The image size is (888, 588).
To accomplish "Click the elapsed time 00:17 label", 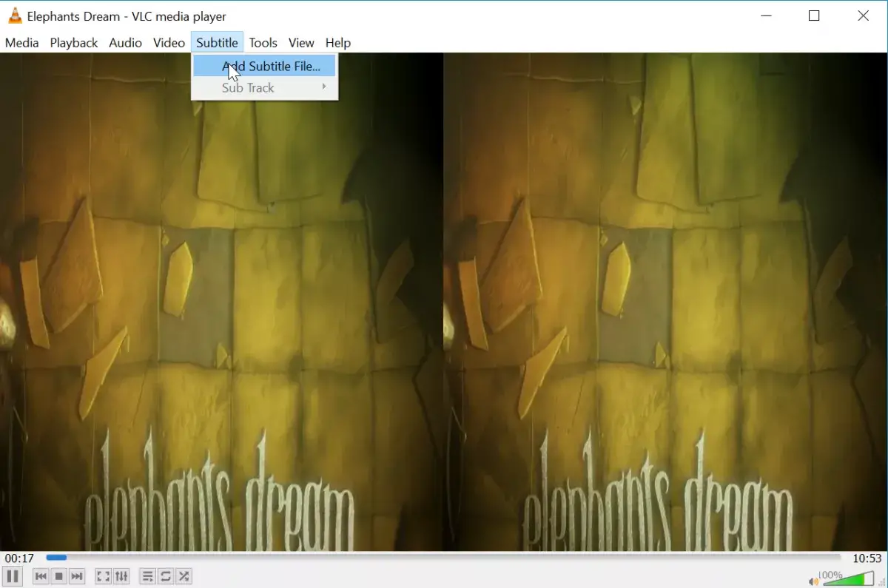I will (19, 558).
